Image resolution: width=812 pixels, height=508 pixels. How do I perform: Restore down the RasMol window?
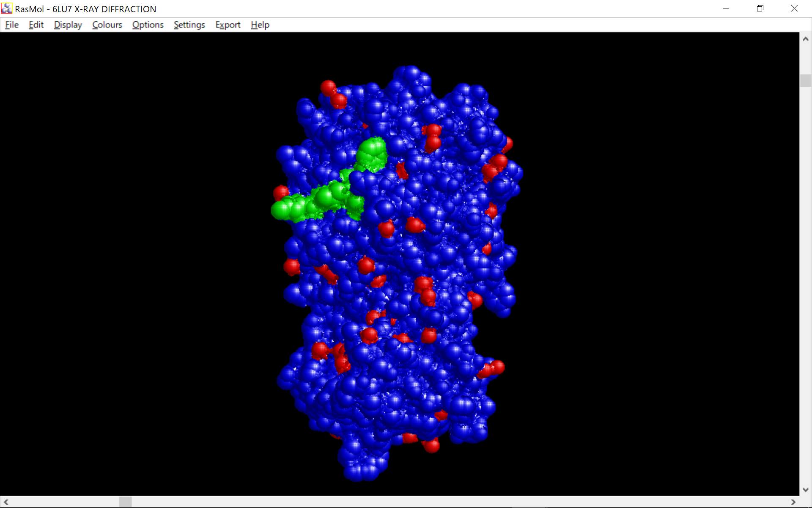760,8
